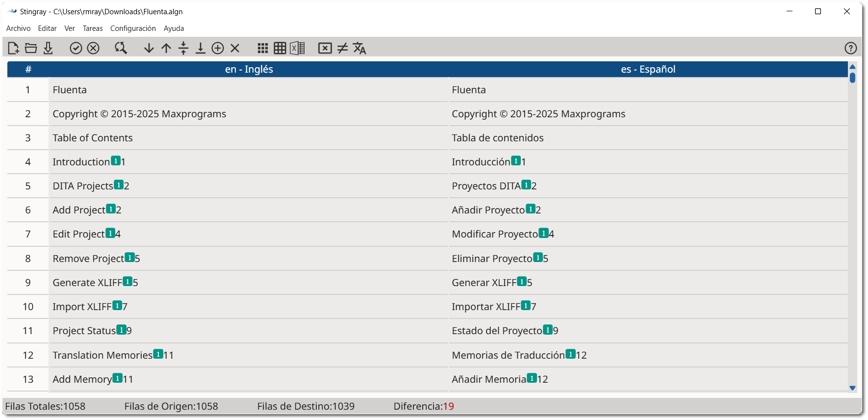Move segment up with up arrow

[166, 48]
